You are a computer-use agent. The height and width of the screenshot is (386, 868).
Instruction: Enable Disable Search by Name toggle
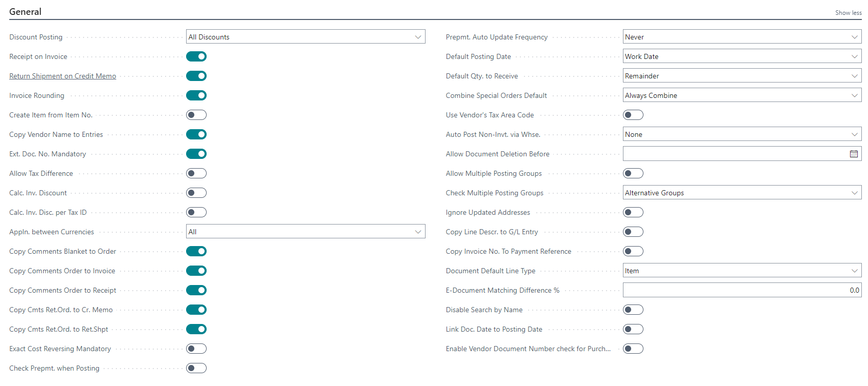[x=633, y=310]
